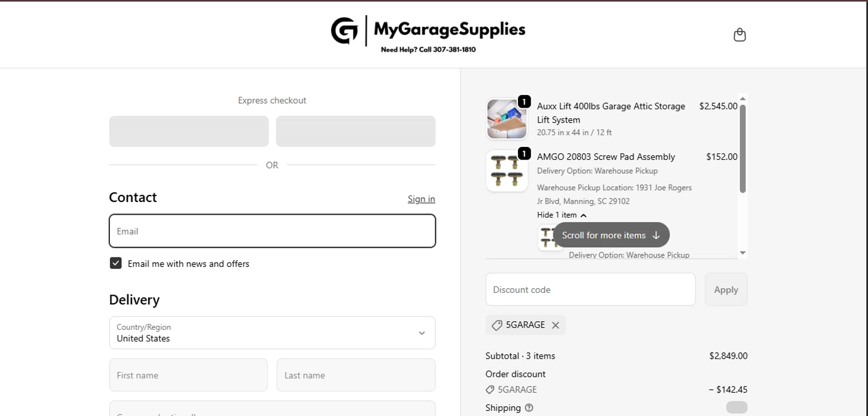
Task: Click the order list scrollbar up arrow
Action: tap(743, 98)
